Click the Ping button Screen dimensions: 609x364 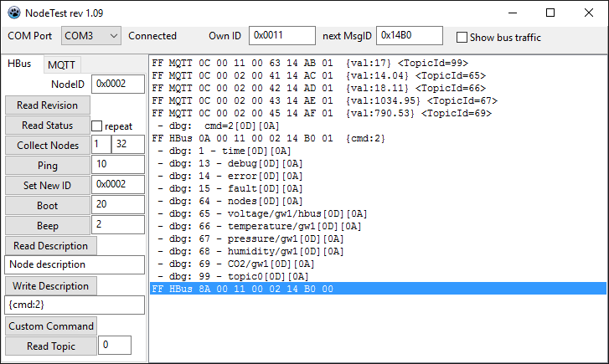[x=48, y=166]
